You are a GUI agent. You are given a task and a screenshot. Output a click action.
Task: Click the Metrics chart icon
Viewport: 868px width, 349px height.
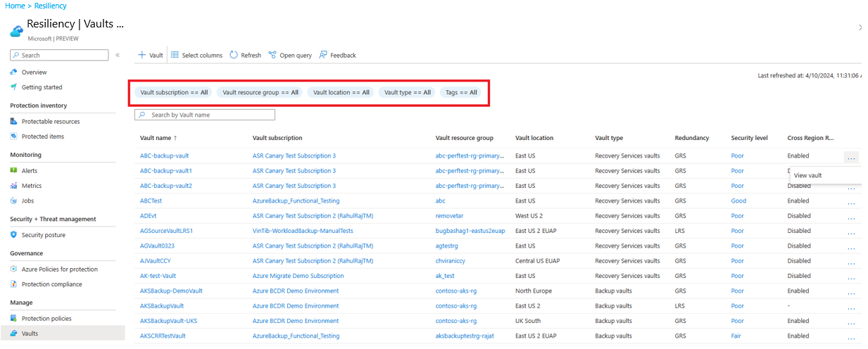(14, 186)
